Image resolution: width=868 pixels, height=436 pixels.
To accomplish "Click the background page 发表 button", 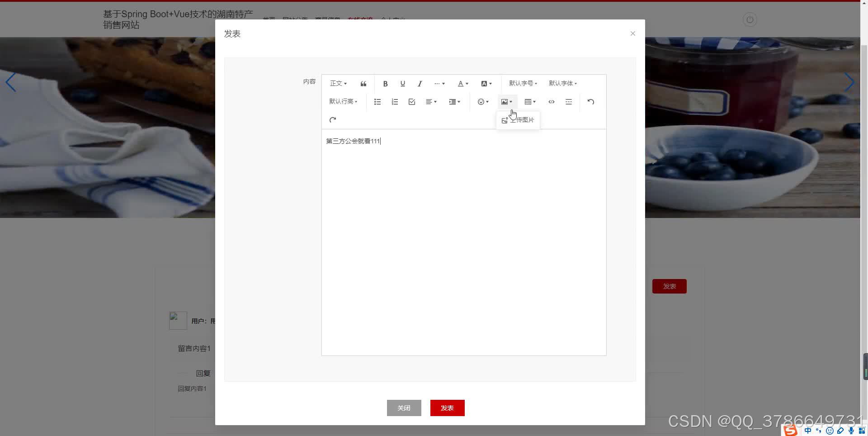I will pyautogui.click(x=670, y=286).
